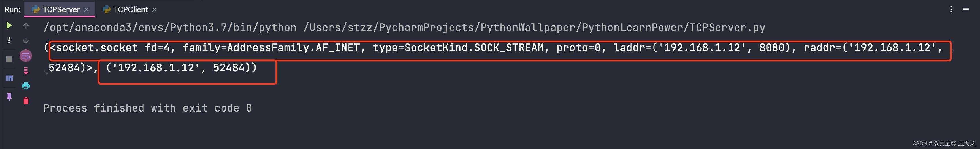Open Run panel options kebab menu
The image size is (980, 149).
951,9
